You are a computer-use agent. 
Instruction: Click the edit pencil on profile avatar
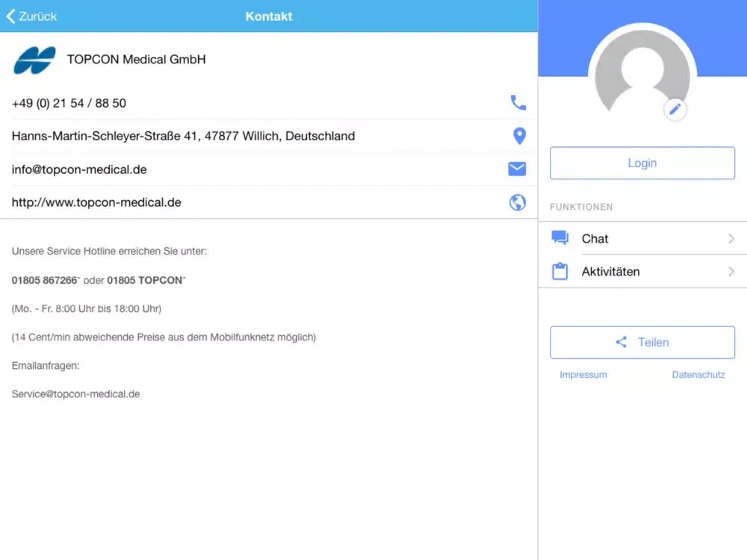click(675, 110)
